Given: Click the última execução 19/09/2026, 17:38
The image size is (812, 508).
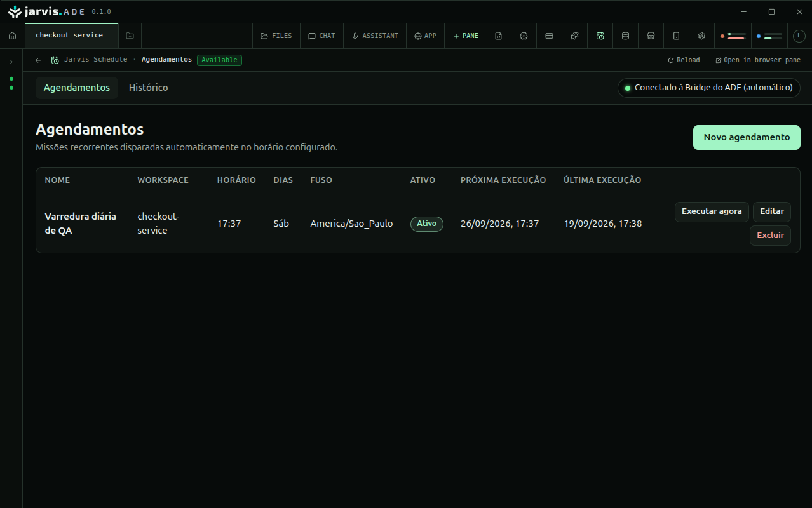Looking at the screenshot, I should pyautogui.click(x=603, y=224).
